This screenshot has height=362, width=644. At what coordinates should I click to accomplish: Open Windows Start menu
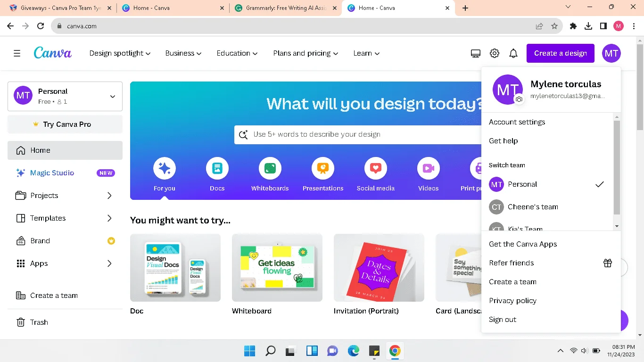click(250, 351)
